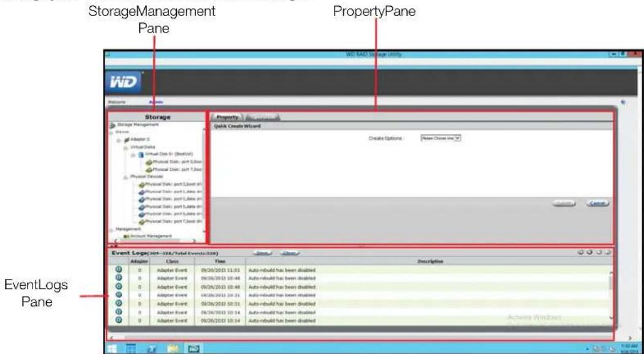
Task: Go to next page of event logs
Action: tap(599, 252)
